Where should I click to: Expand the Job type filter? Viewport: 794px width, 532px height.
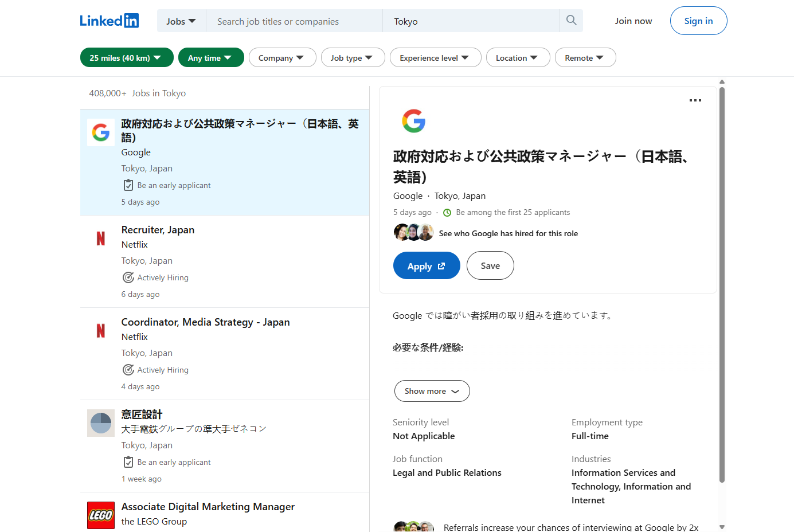tap(353, 57)
